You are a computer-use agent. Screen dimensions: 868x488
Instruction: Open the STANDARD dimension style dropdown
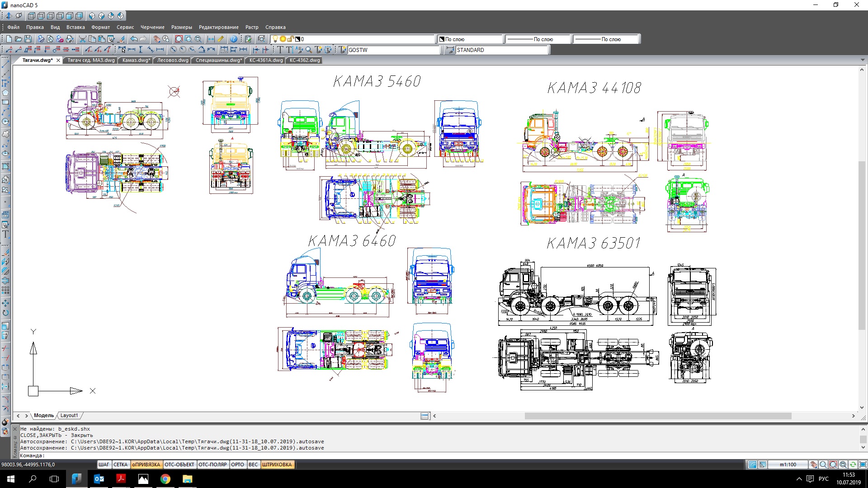coord(502,50)
